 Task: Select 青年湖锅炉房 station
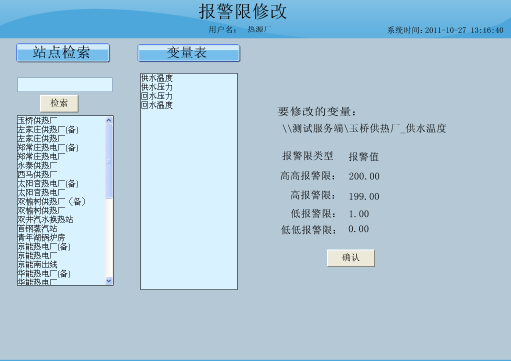[x=41, y=237]
